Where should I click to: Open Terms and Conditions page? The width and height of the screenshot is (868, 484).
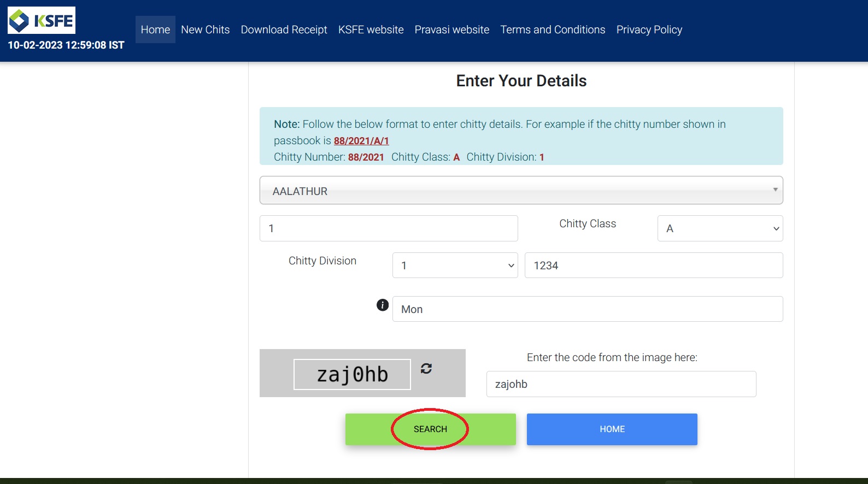(553, 29)
